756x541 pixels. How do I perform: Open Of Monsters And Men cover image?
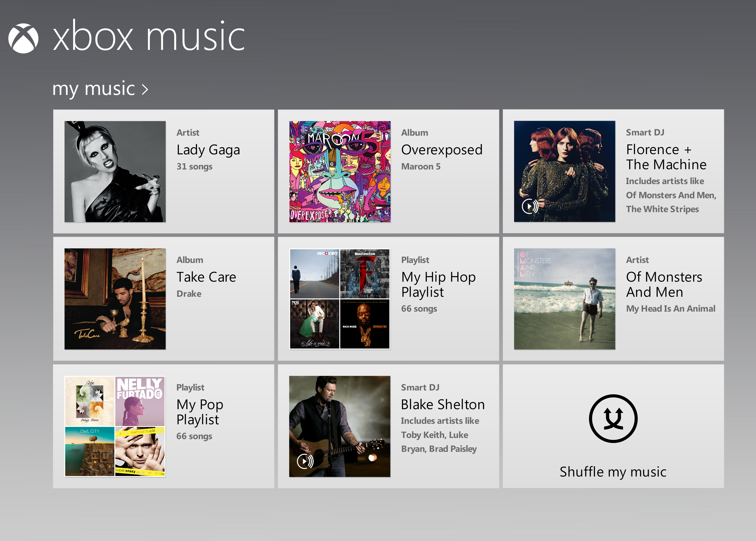pyautogui.click(x=564, y=299)
